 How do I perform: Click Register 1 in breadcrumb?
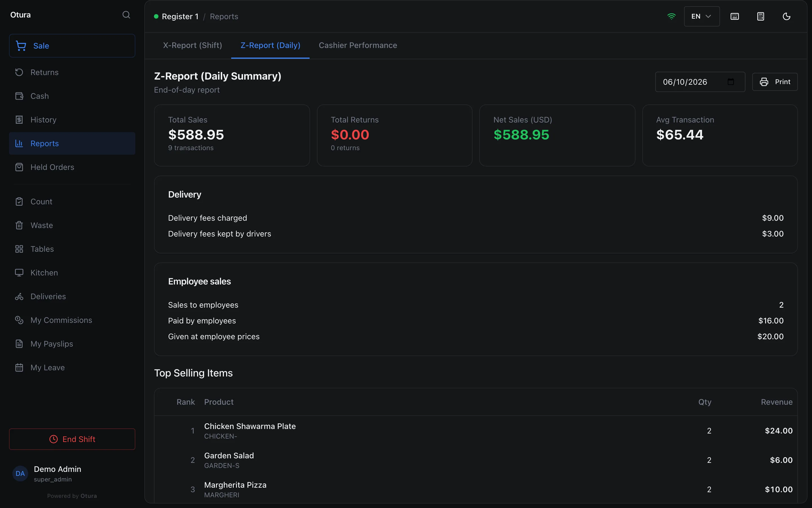180,16
